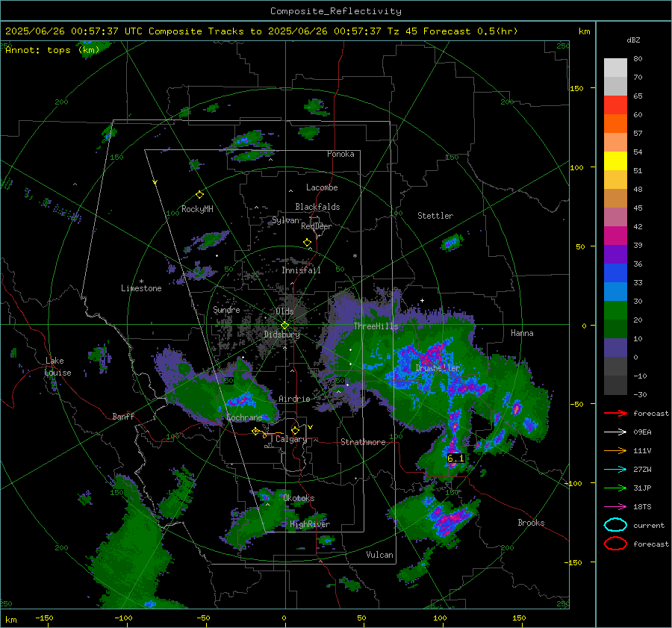Screen dimensions: 672x628
Task: Click the white 09EA arrow in legend
Action: 615,432
